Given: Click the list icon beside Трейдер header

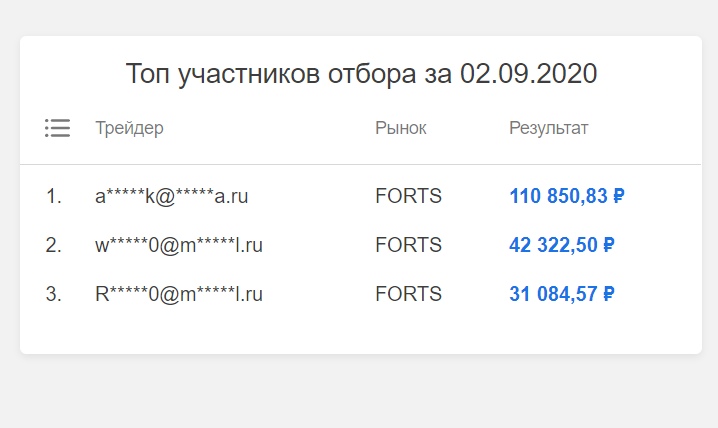Looking at the screenshot, I should [58, 128].
